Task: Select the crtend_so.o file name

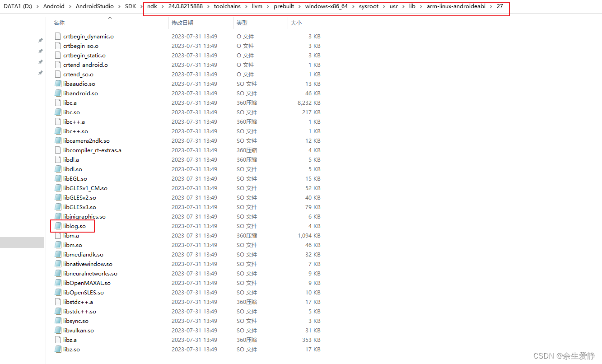Action: click(x=78, y=74)
